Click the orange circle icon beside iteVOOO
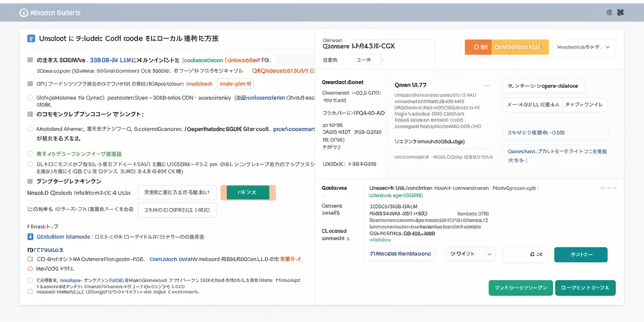This screenshot has width=644, height=322. pyautogui.click(x=30, y=269)
